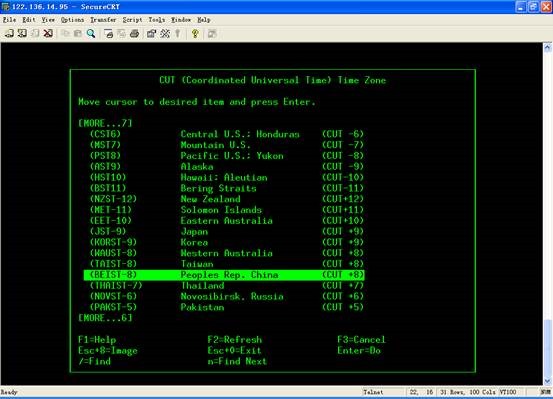Click the NUM indicator in status bar

(546, 392)
